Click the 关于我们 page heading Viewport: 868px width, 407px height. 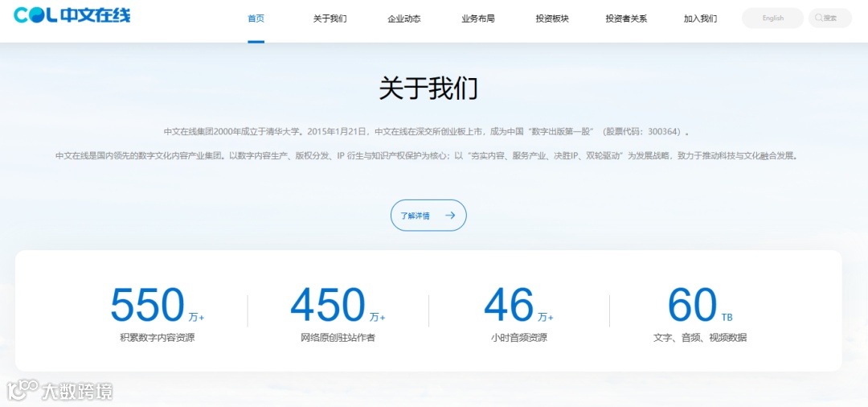coord(428,88)
